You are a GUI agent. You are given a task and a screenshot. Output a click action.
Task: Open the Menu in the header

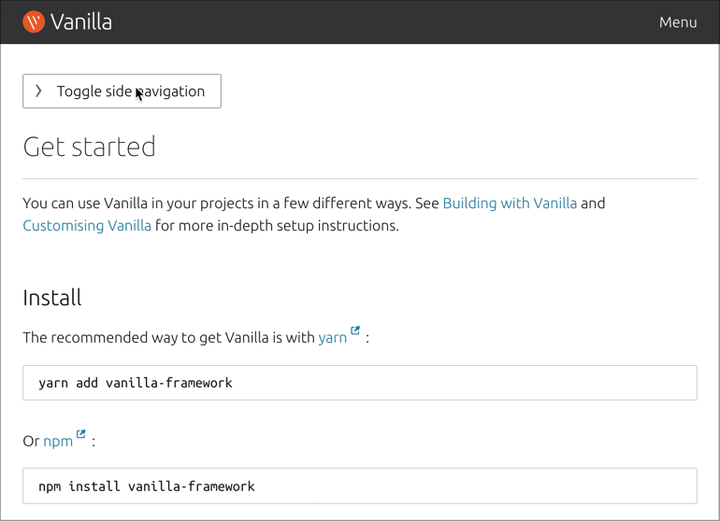tap(677, 22)
